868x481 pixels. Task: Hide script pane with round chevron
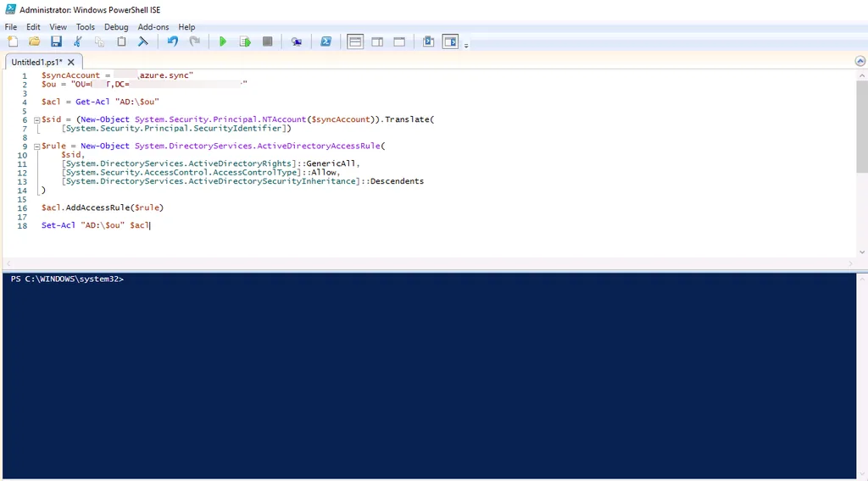860,61
